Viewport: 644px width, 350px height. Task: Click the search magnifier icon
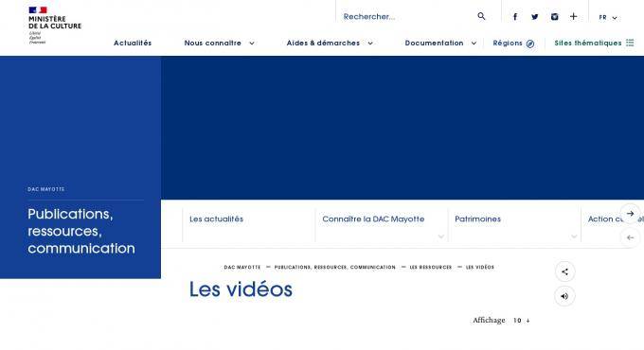(481, 16)
